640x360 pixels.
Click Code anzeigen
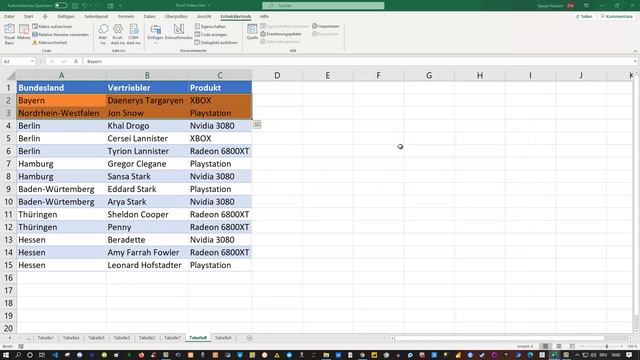pos(211,35)
